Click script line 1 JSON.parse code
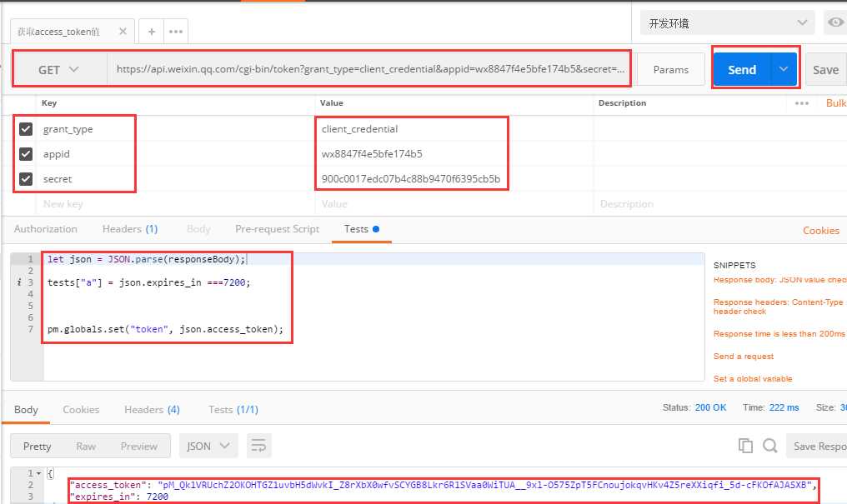847x504 pixels. pos(147,260)
